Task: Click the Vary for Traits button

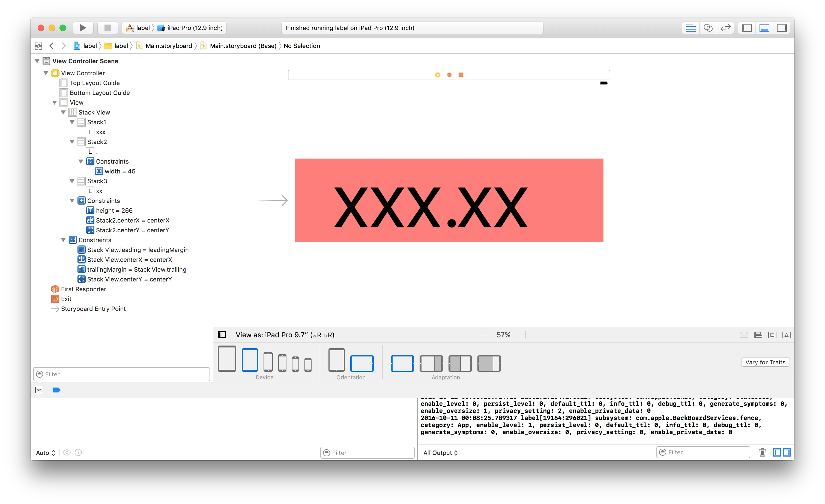Action: (765, 362)
